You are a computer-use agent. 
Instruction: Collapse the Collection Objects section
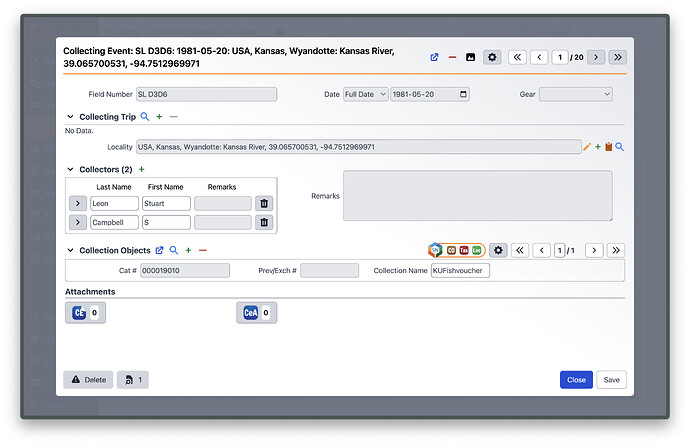[70, 250]
